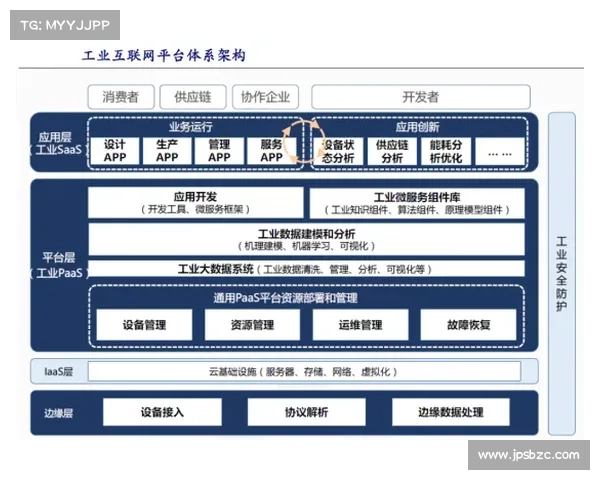Click the title 工业互联网平台体系架构
The image size is (600, 480).
[164, 56]
